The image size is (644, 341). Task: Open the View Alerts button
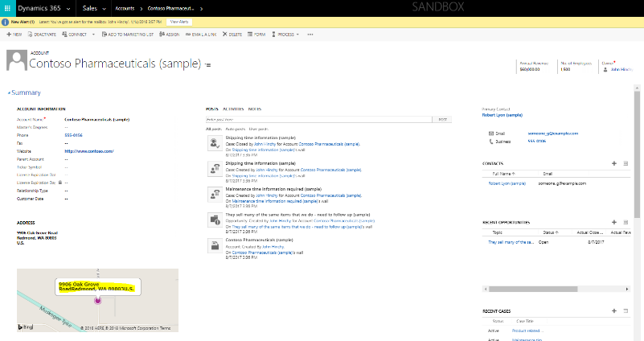pyautogui.click(x=179, y=22)
